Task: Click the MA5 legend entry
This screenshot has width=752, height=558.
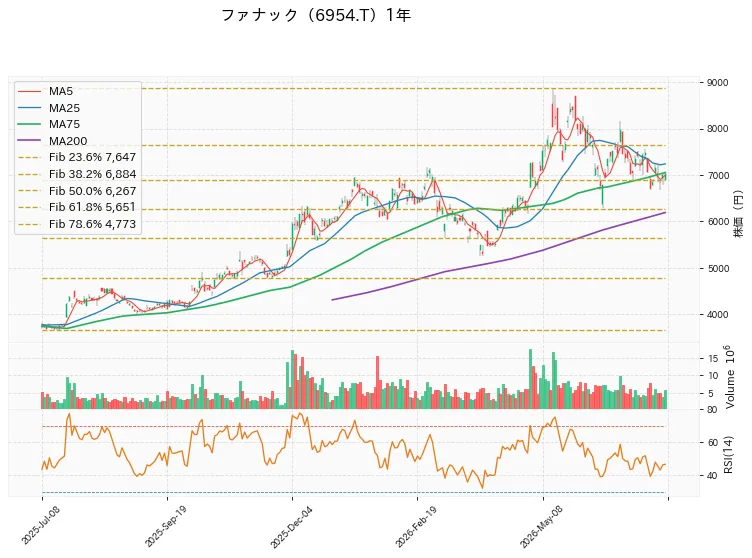Action: [x=45, y=91]
